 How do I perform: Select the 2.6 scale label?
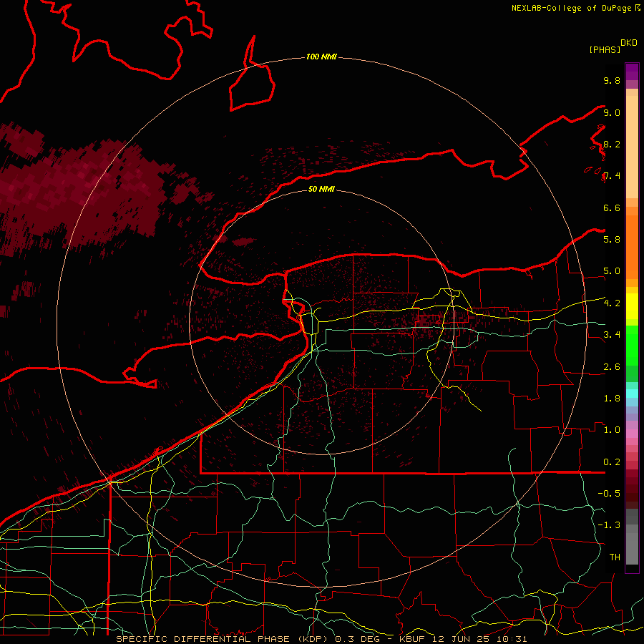click(x=612, y=366)
